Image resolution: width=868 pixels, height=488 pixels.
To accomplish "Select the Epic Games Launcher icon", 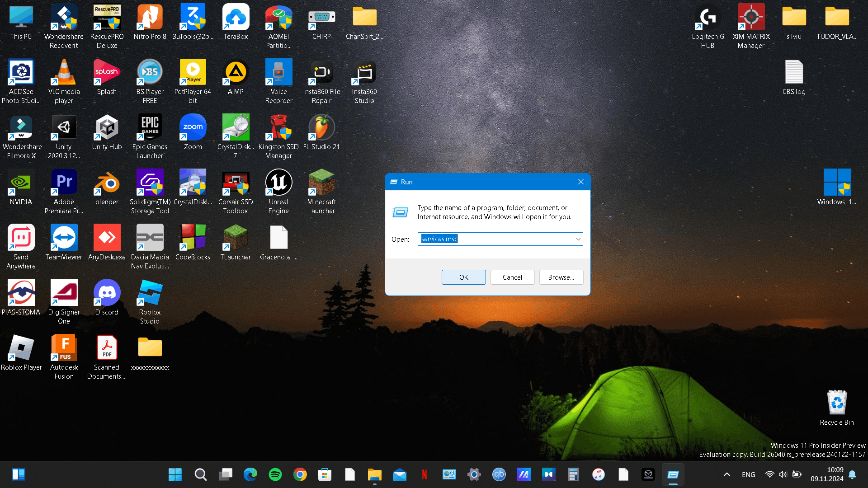I will [150, 136].
